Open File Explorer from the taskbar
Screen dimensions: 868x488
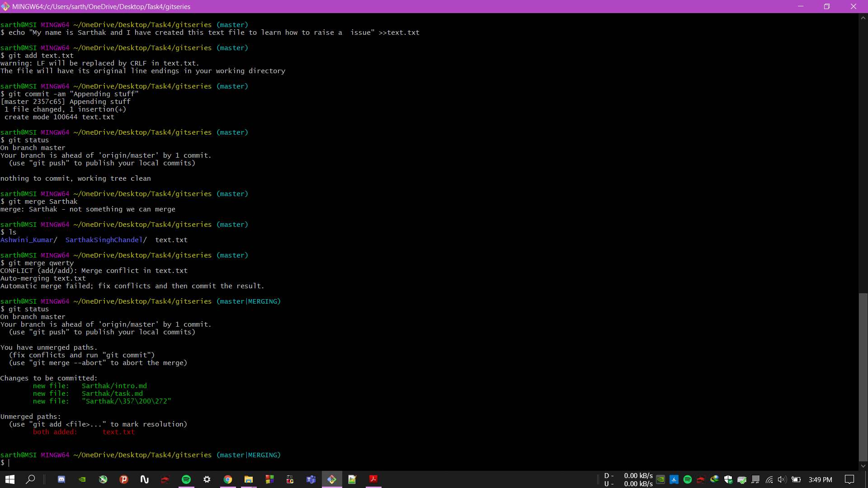click(x=249, y=479)
